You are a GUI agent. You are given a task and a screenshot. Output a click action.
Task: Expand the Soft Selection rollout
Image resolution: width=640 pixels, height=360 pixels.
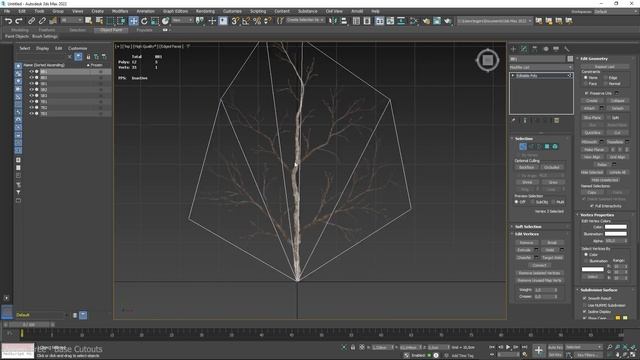click(528, 227)
